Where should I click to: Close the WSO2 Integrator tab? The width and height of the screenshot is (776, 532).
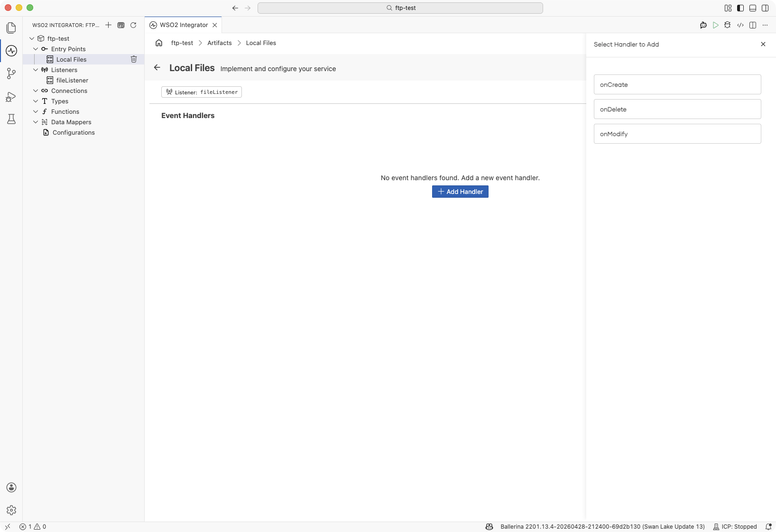click(215, 25)
